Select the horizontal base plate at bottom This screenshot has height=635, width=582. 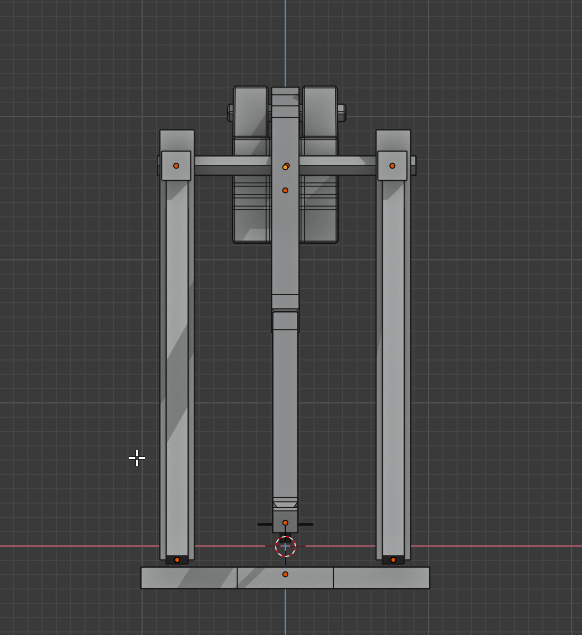[x=285, y=578]
